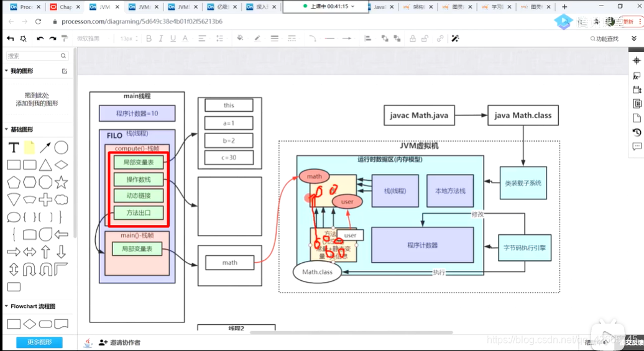Click the magic wand beautify icon
The width and height of the screenshot is (644, 351).
455,38
